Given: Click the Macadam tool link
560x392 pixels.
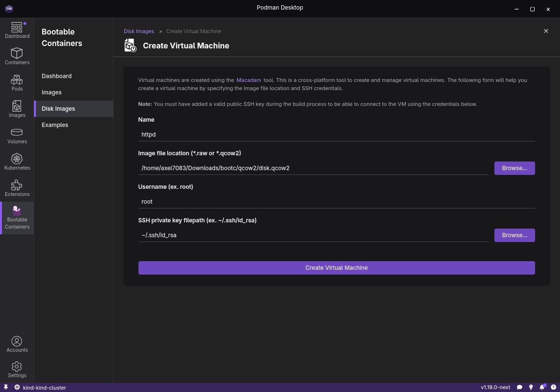Looking at the screenshot, I should [249, 81].
